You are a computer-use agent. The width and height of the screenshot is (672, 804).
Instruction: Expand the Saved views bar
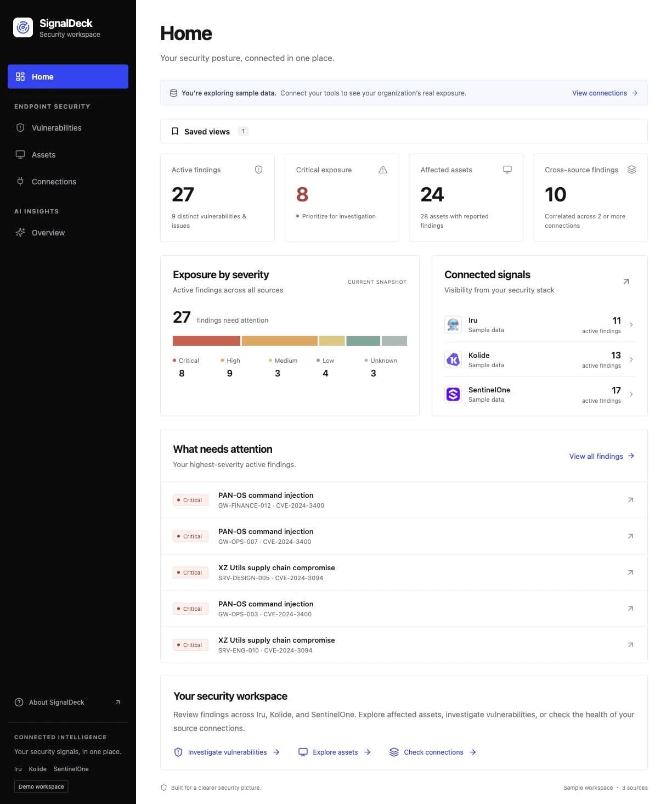(x=404, y=131)
